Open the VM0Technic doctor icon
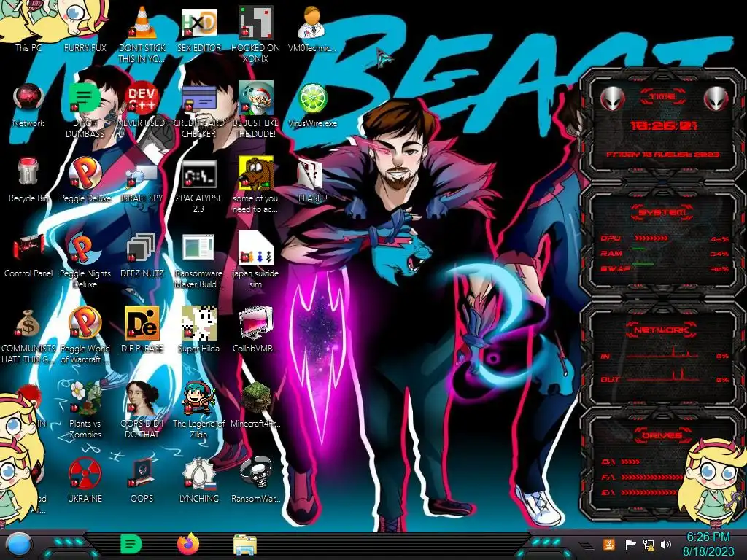The image size is (747, 560). point(312,23)
